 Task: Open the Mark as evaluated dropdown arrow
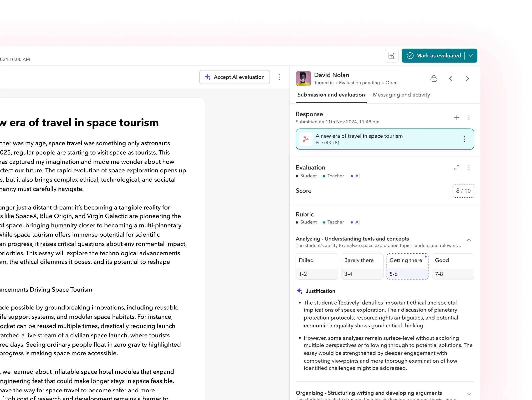tap(471, 56)
